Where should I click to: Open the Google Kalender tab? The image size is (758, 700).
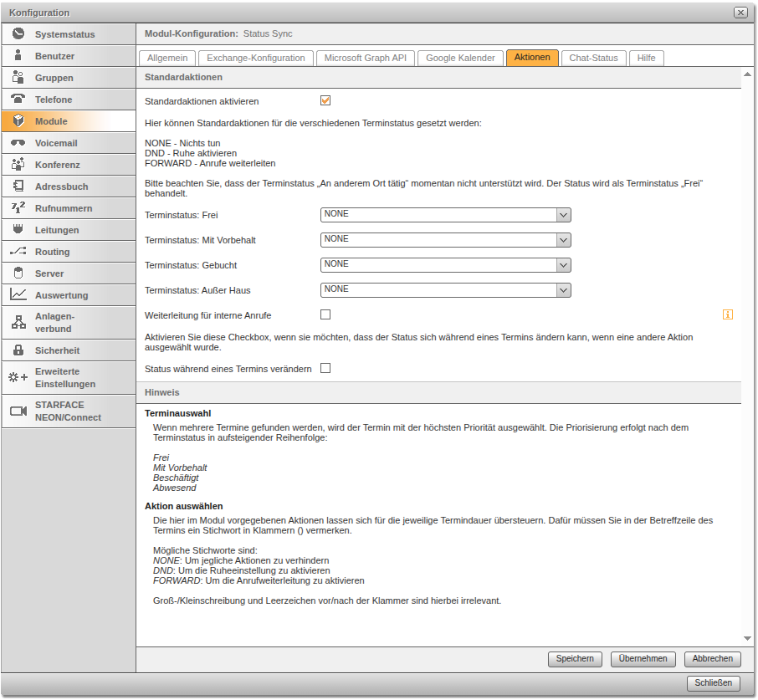click(x=460, y=58)
